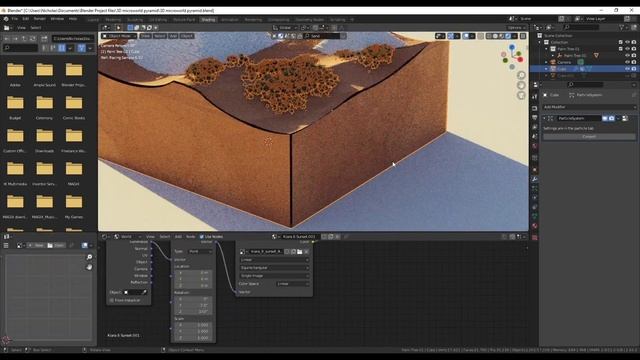
Task: Select thumbnail display mode icon in file browser
Action: [x=62, y=48]
